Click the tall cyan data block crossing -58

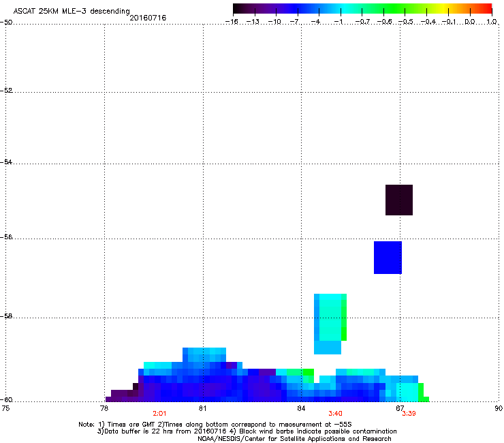[330, 324]
